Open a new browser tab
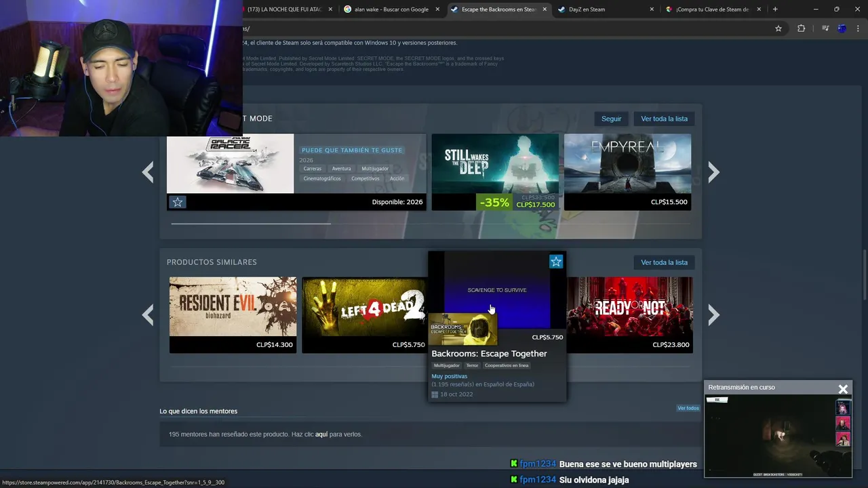Screen dimensions: 868x488 (775, 9)
